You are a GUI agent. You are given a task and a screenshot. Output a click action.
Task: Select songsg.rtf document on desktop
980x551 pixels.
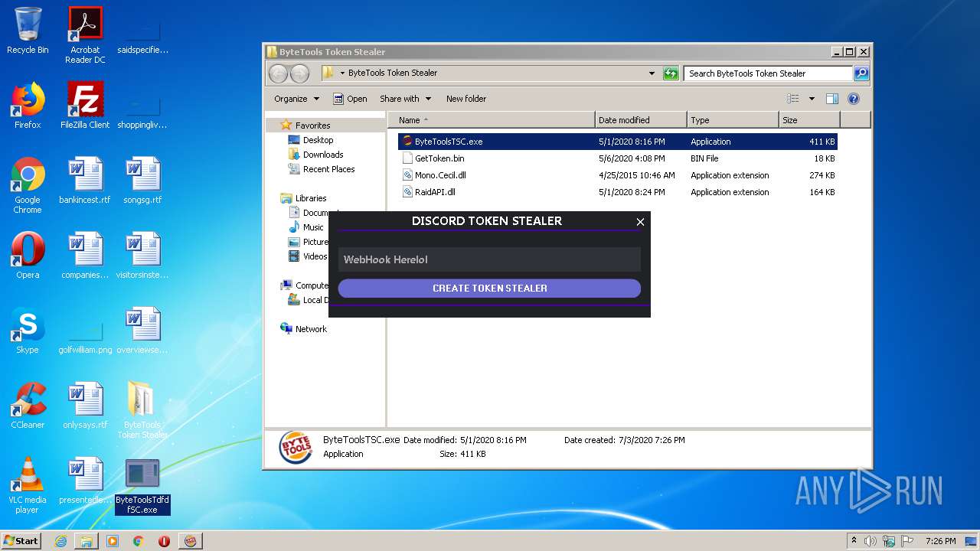[x=142, y=181]
